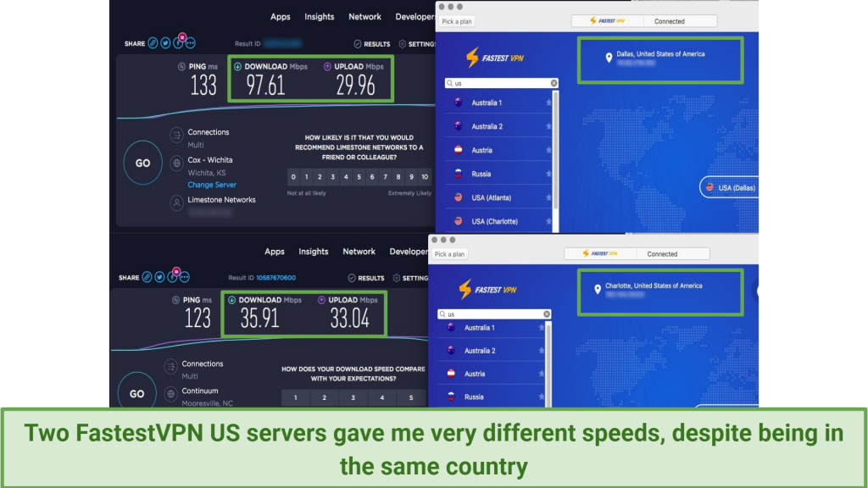Select Australia 2 server in top VPN window

point(498,127)
